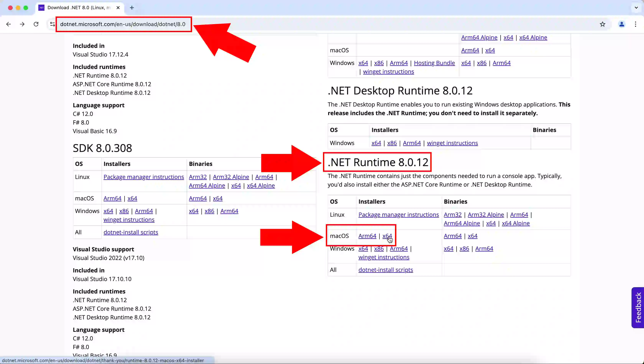Download ASP.NET Core Windows x64 installer
The image size is (644, 364).
coord(363,63)
